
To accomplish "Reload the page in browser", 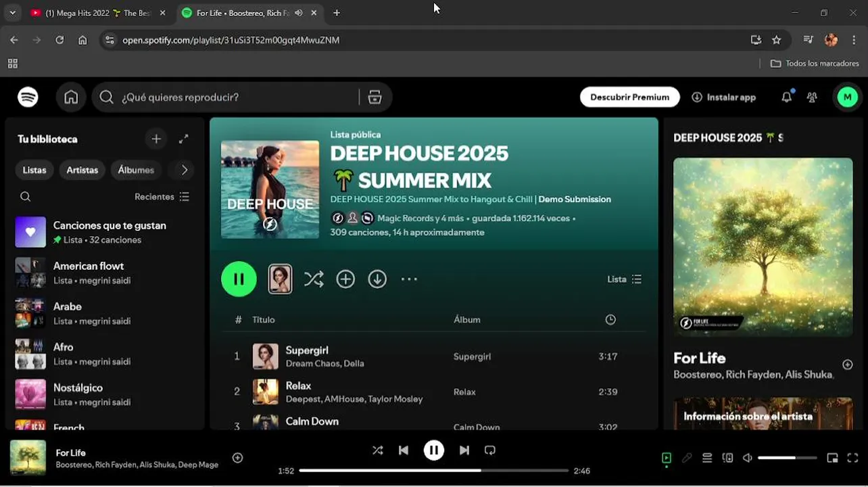I will coord(59,40).
